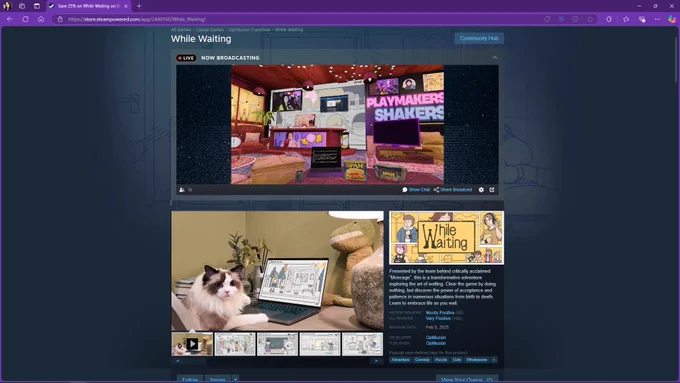The image size is (680, 383).
Task: Open the Cute tag
Action: pyautogui.click(x=457, y=360)
